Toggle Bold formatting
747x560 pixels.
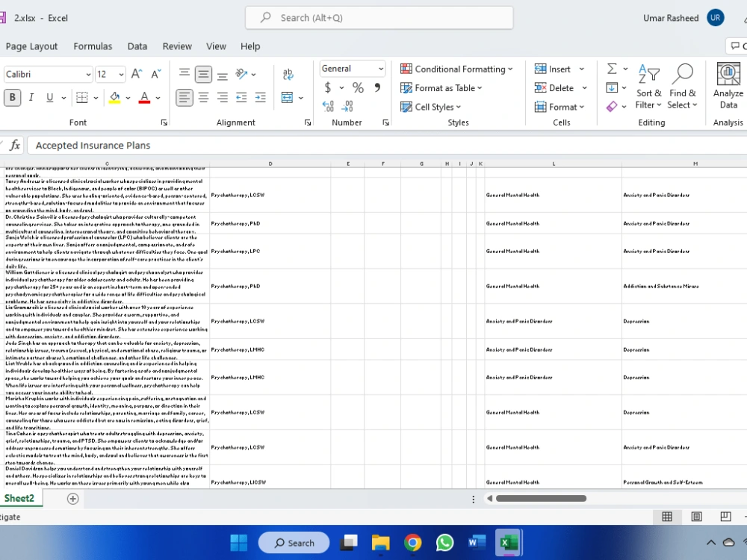tap(13, 98)
